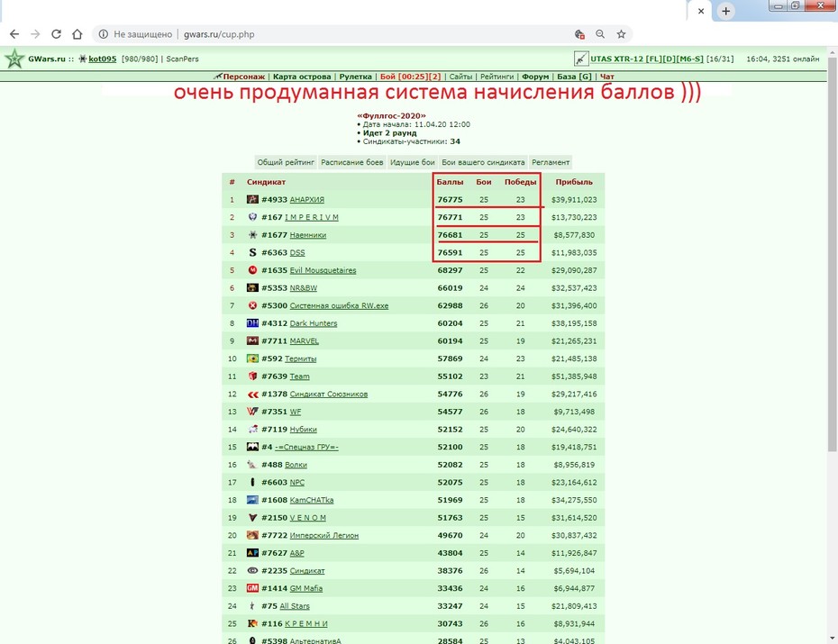Switch to the Идущие бои tab
The image size is (838, 644).
click(412, 162)
